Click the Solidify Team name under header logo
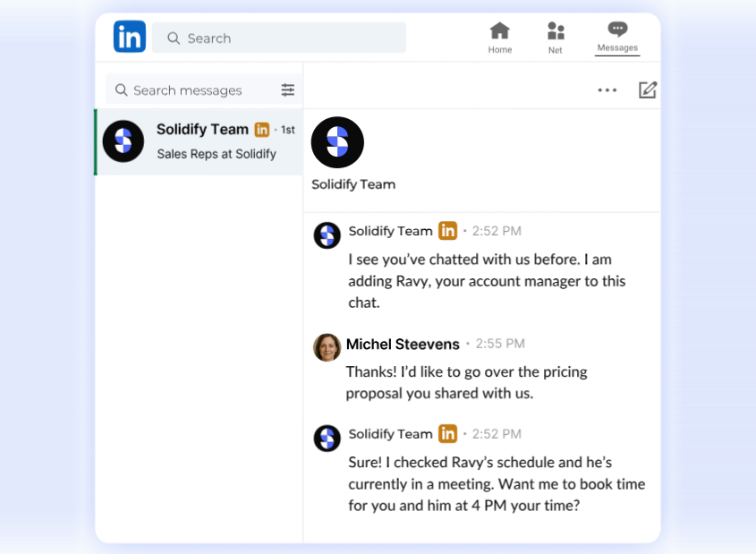Screen dimensions: 756x554 click(353, 184)
